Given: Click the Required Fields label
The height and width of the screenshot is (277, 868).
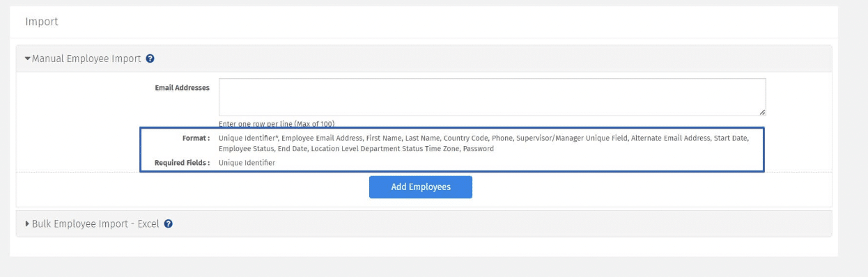Looking at the screenshot, I should click(183, 163).
